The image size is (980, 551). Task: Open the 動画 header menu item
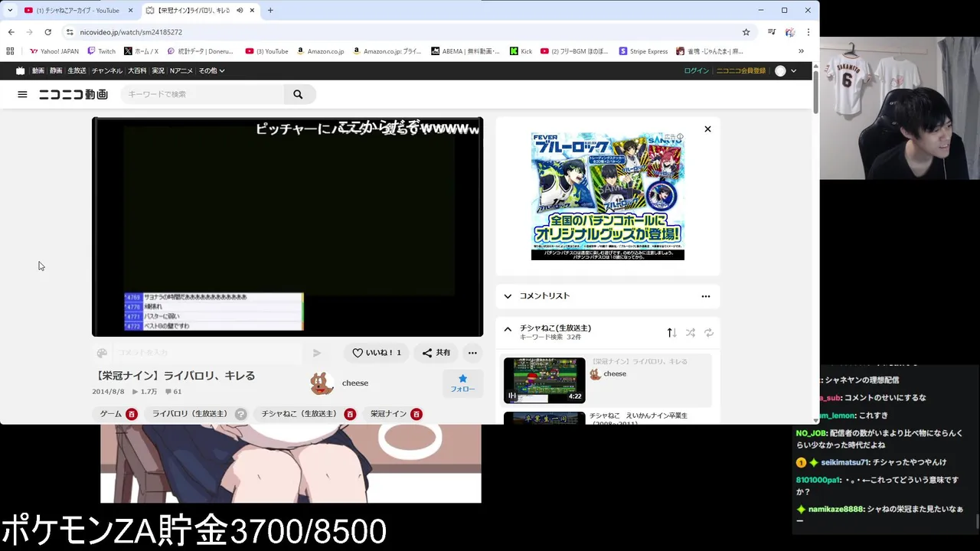click(x=38, y=70)
